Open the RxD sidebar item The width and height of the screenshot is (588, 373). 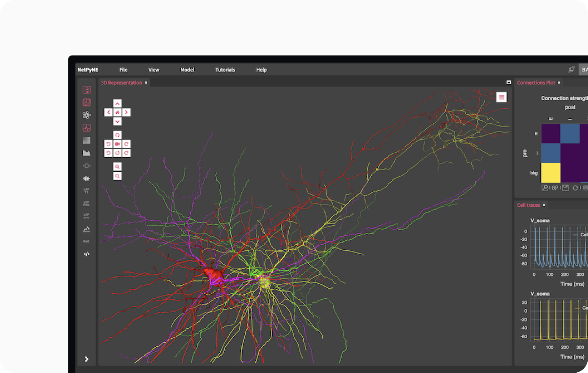(x=87, y=241)
